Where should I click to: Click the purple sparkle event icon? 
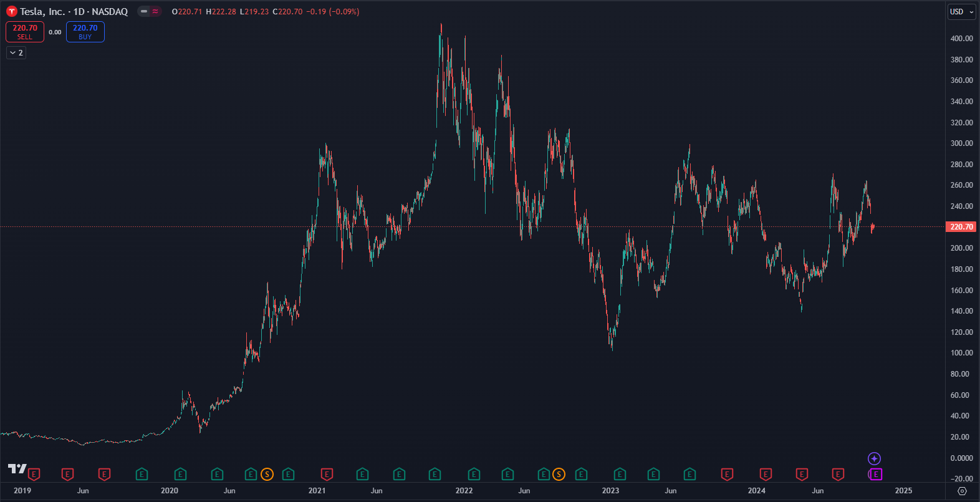point(874,459)
